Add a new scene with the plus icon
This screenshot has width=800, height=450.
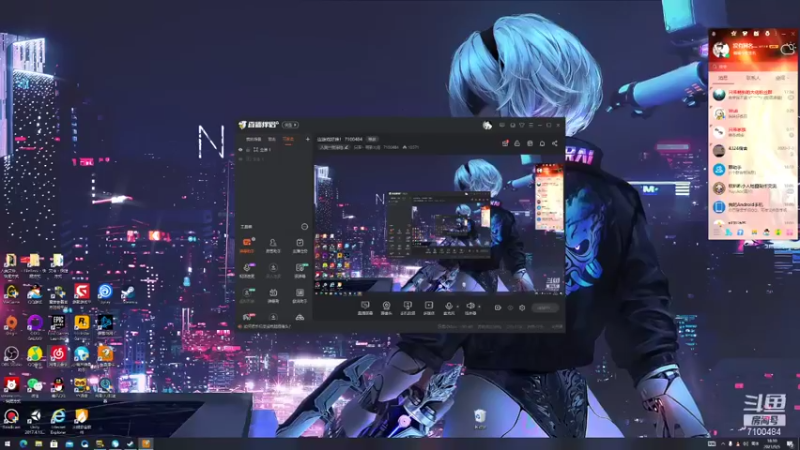(308, 139)
